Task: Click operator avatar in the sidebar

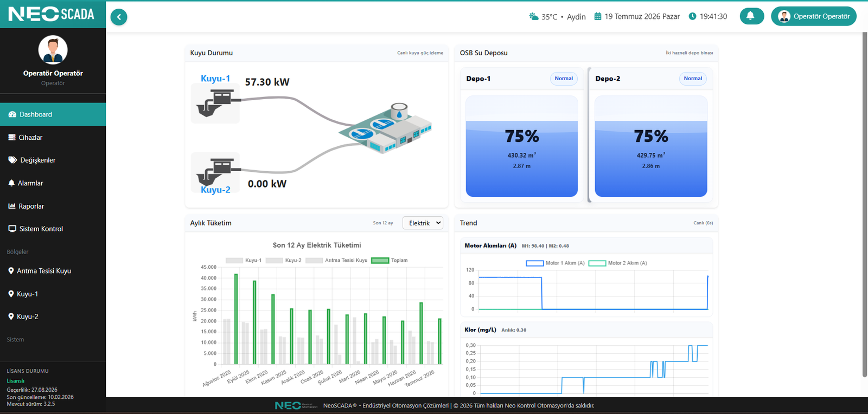Action: point(53,50)
